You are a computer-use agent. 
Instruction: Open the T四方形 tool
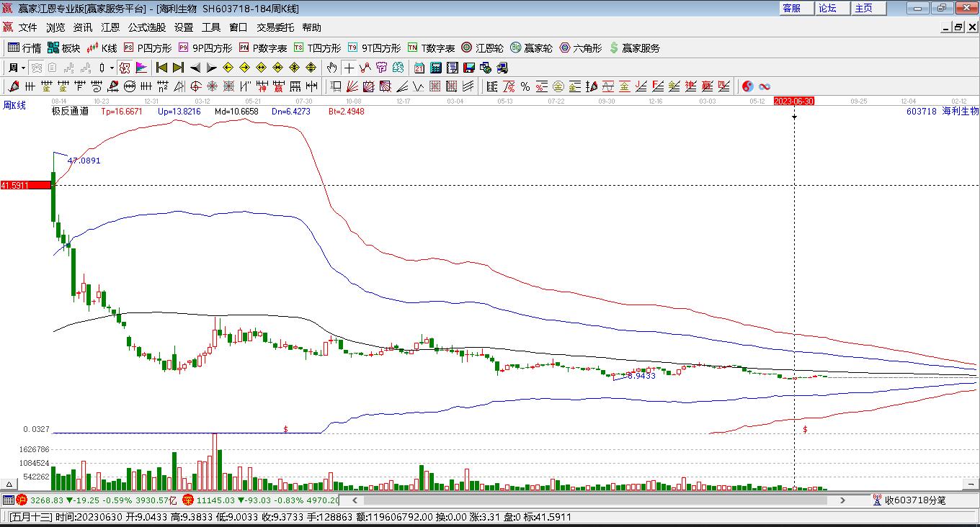point(317,48)
